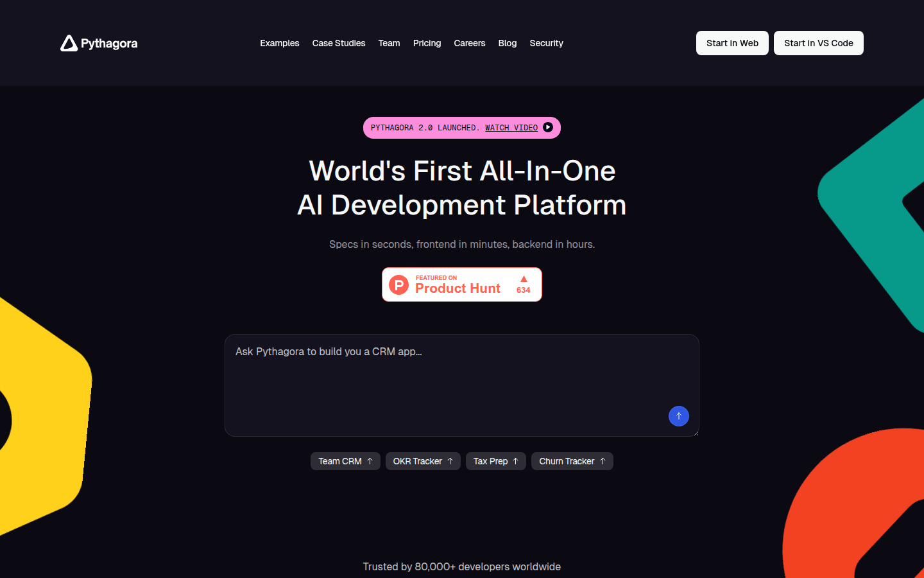924x578 pixels.
Task: Choose the Churn Tracker suggestion
Action: point(572,461)
